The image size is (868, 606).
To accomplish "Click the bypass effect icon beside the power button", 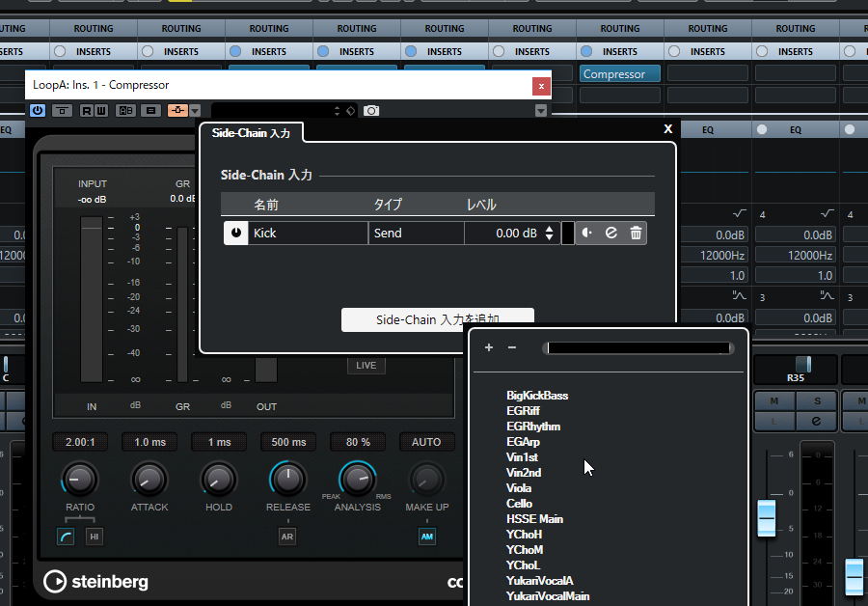I will (62, 111).
